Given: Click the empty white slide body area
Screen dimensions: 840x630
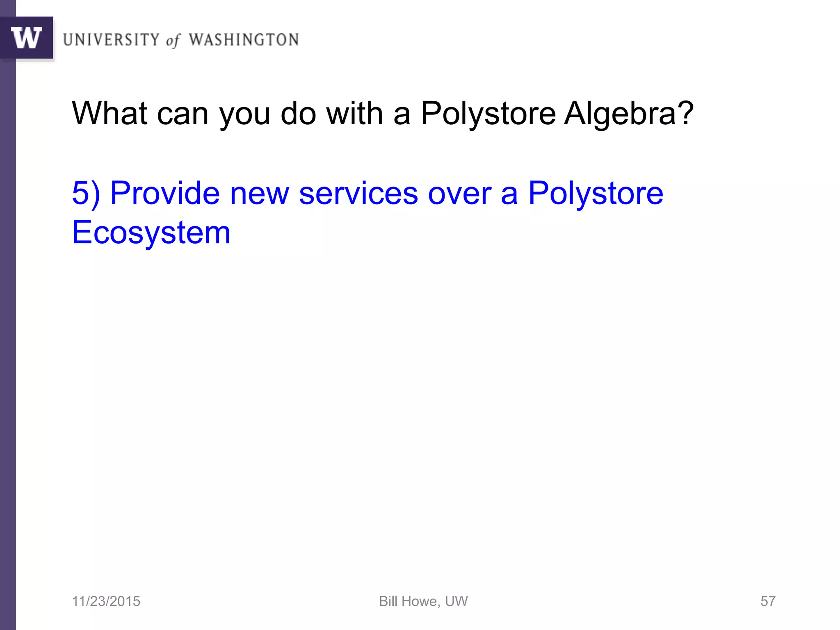Looking at the screenshot, I should pyautogui.click(x=427, y=410).
